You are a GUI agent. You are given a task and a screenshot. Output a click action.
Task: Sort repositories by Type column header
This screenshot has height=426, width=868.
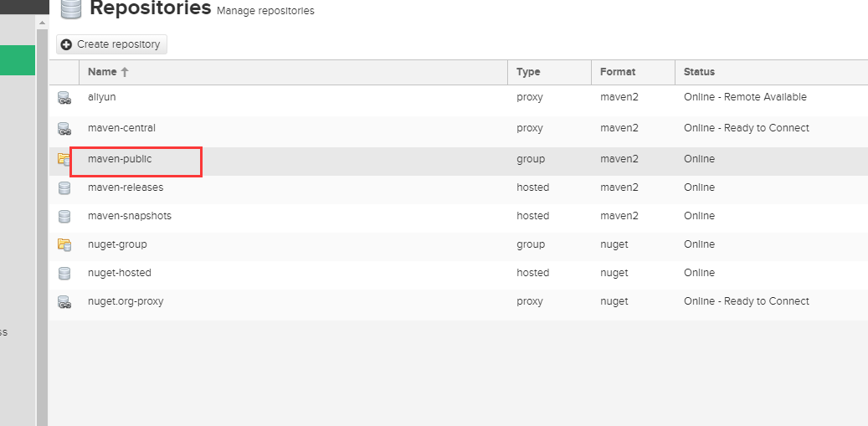[x=528, y=72]
